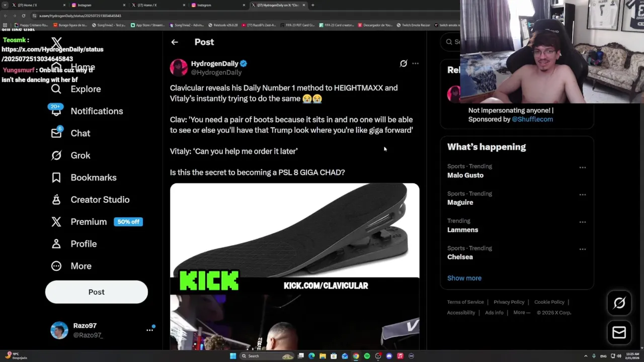Open Notifications bell with 20+ badge

pyautogui.click(x=56, y=111)
